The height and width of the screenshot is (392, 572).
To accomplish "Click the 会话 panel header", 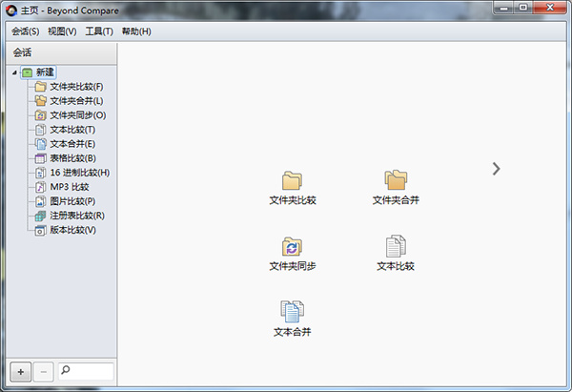I will 61,52.
